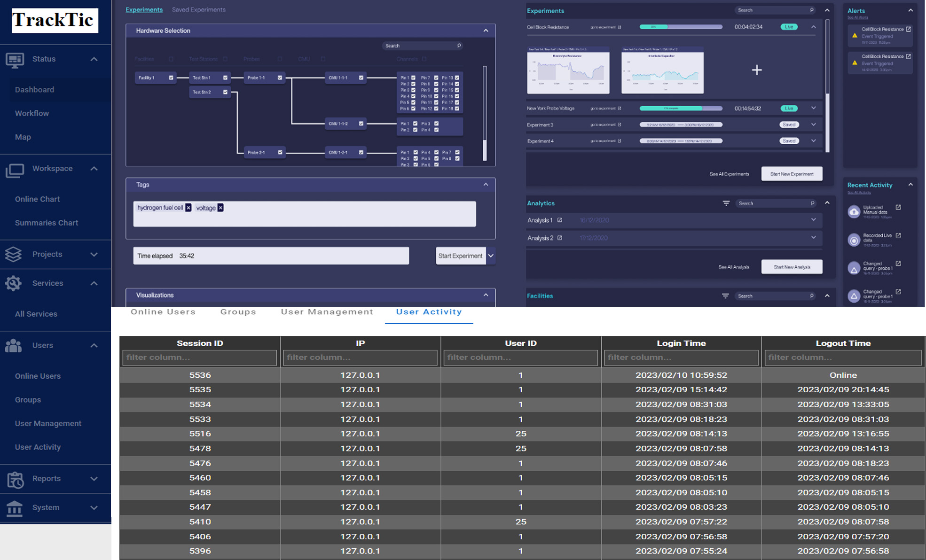Image resolution: width=926 pixels, height=560 pixels.
Task: Click the Services gear icon
Action: 13,283
